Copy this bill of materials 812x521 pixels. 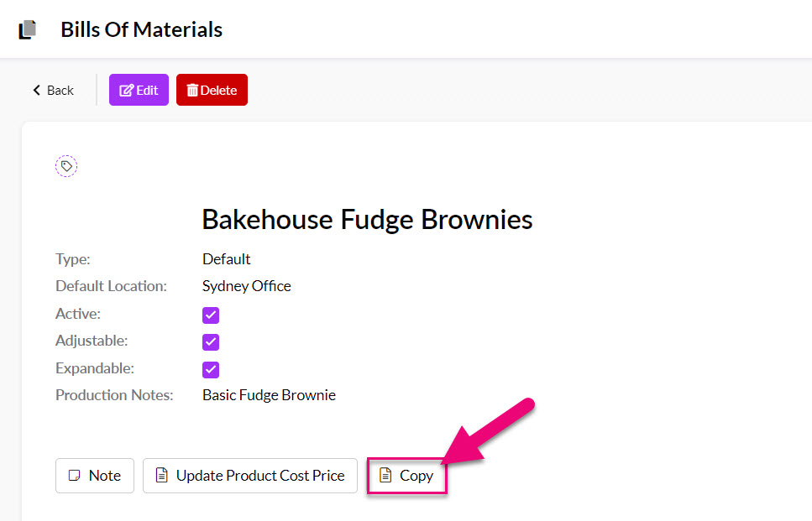(x=406, y=476)
